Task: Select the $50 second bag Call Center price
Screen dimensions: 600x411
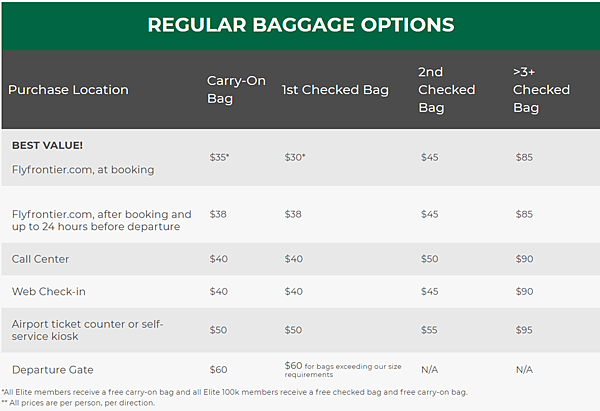Action: pos(430,259)
